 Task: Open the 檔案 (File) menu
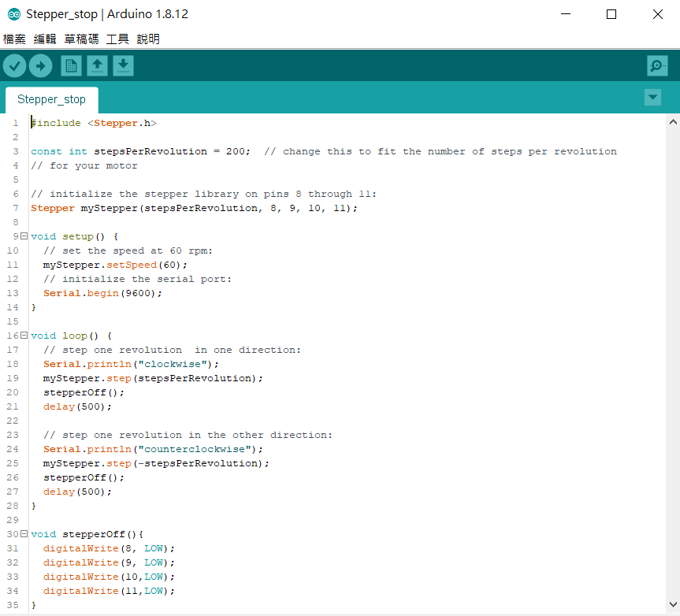(14, 39)
